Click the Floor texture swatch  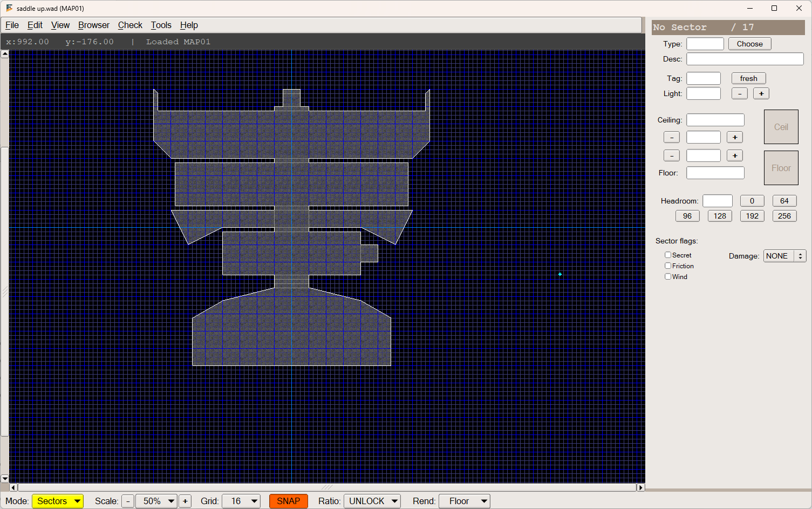point(781,168)
